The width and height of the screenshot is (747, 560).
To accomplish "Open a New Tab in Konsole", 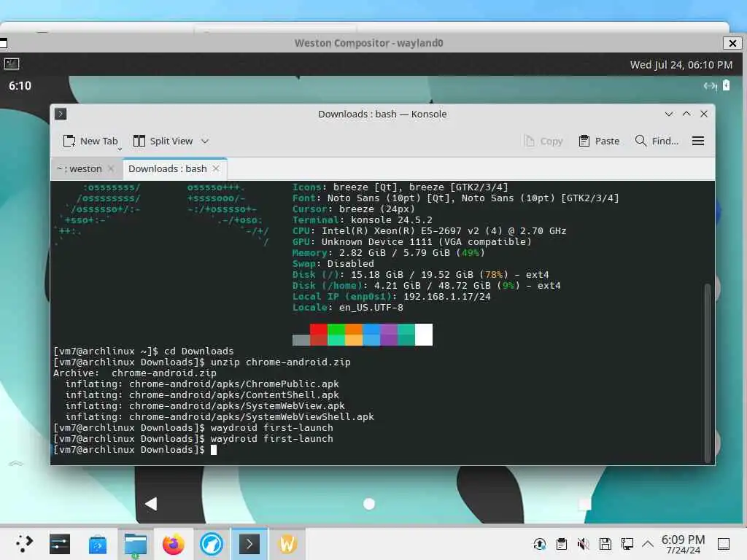I will pyautogui.click(x=90, y=141).
